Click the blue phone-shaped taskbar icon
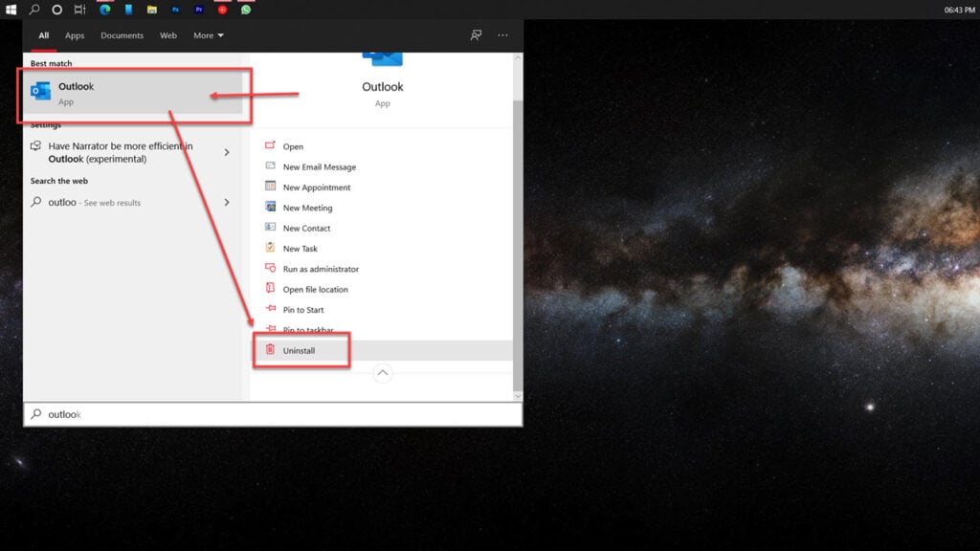Screen dimensions: 980x551 point(129,10)
